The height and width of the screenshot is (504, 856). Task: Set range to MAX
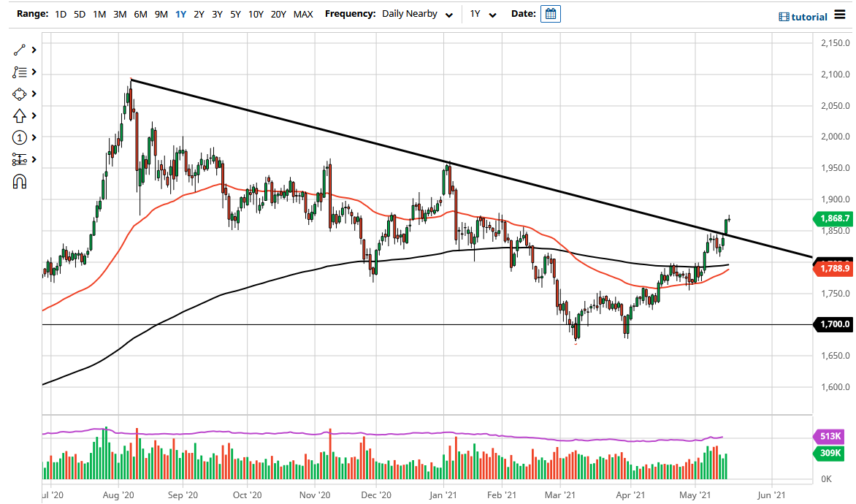pos(303,14)
